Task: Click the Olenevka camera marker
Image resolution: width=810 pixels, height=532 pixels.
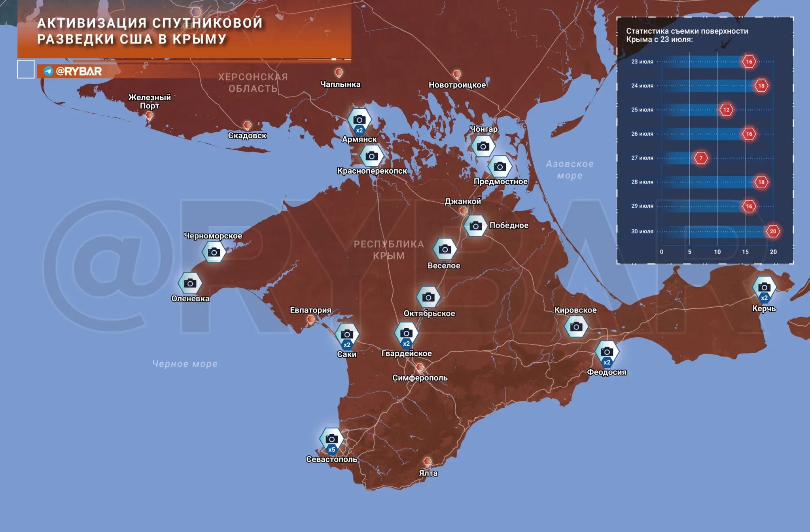Action: (190, 284)
